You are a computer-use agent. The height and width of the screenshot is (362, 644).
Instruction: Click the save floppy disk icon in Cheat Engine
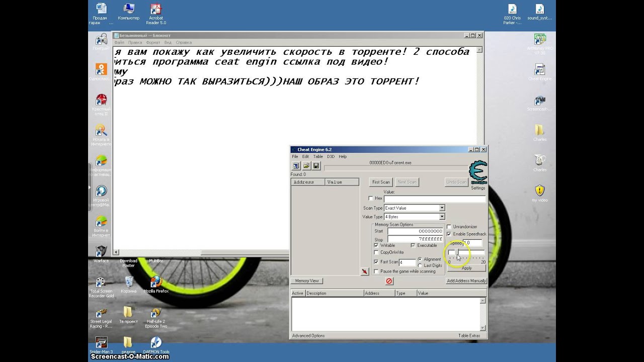(x=316, y=166)
